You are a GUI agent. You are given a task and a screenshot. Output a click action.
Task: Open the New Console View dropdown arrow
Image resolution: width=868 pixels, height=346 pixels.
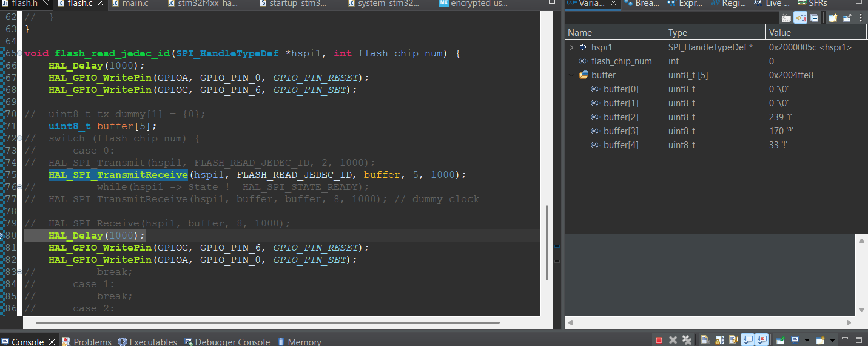(833, 340)
